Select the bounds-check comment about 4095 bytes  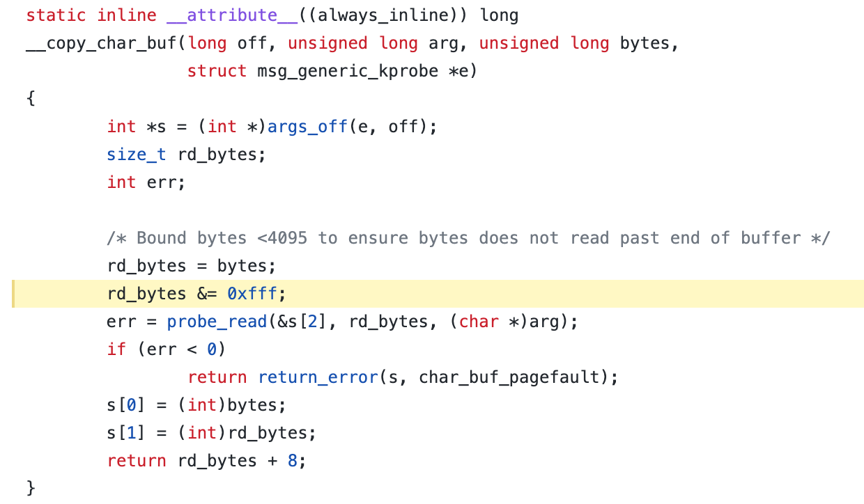click(x=467, y=237)
